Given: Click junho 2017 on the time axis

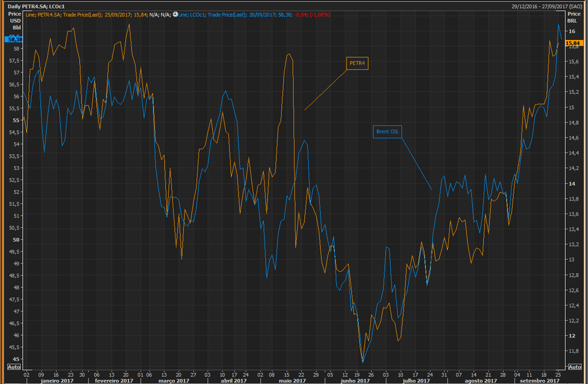Looking at the screenshot, I should tap(355, 380).
